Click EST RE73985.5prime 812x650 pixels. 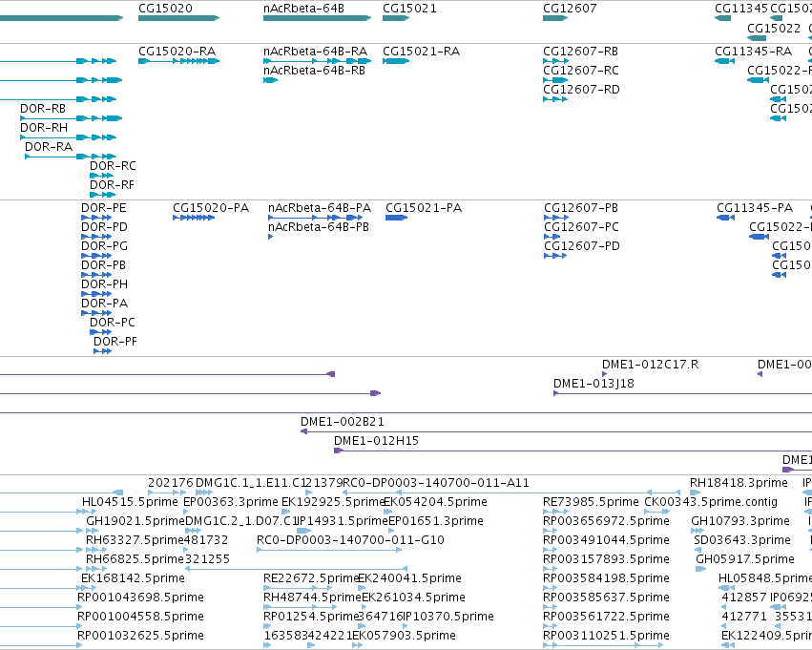click(591, 502)
